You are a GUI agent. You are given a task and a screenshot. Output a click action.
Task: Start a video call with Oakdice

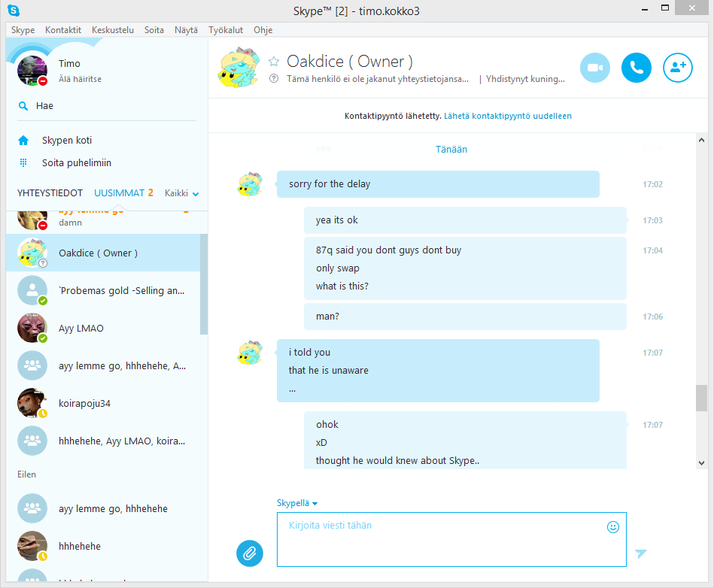click(x=594, y=68)
